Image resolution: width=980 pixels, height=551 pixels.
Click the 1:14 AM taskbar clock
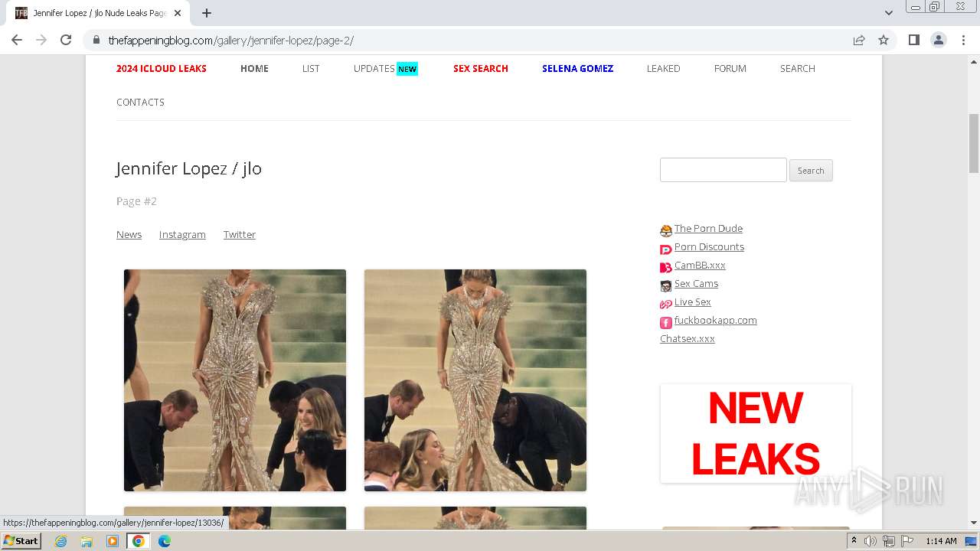[x=941, y=541]
